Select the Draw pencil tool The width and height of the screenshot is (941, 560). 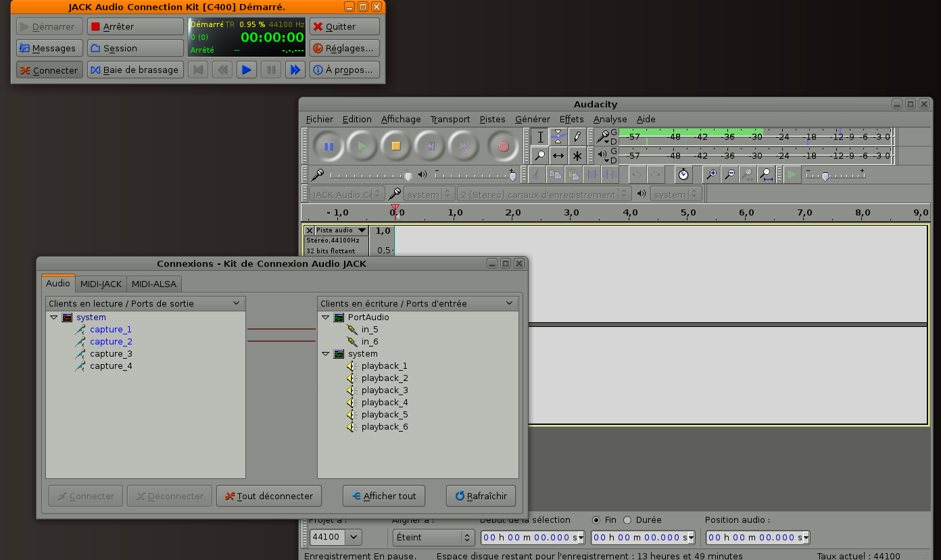(577, 136)
